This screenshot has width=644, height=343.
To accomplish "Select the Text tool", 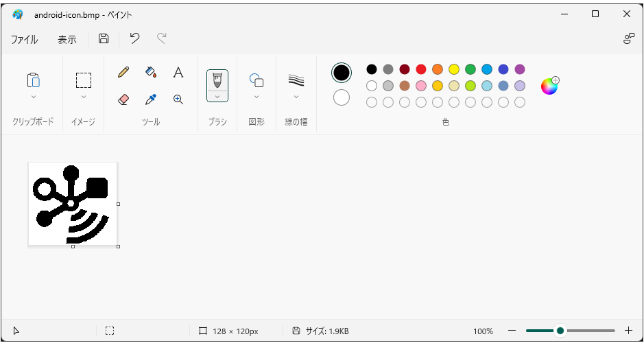I will [178, 72].
